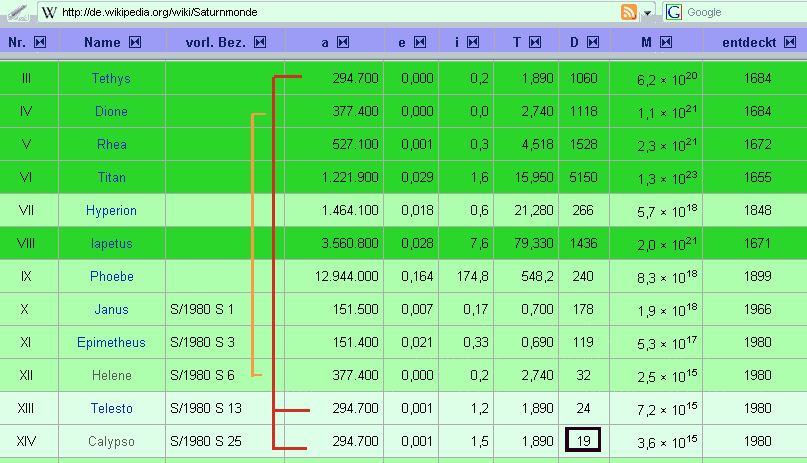Image resolution: width=807 pixels, height=463 pixels.
Task: Click the Google search engine icon
Action: [x=674, y=12]
